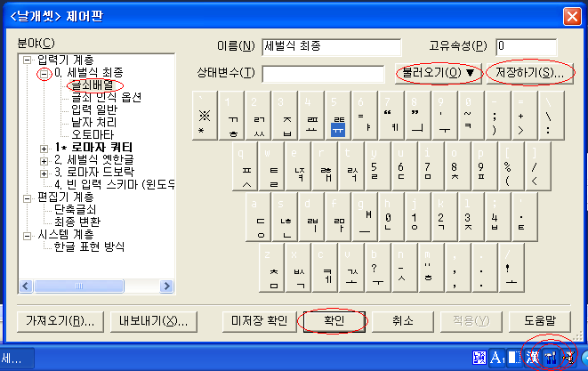Select the r key on keyboard layout
588x371 pixels.
coord(325,166)
